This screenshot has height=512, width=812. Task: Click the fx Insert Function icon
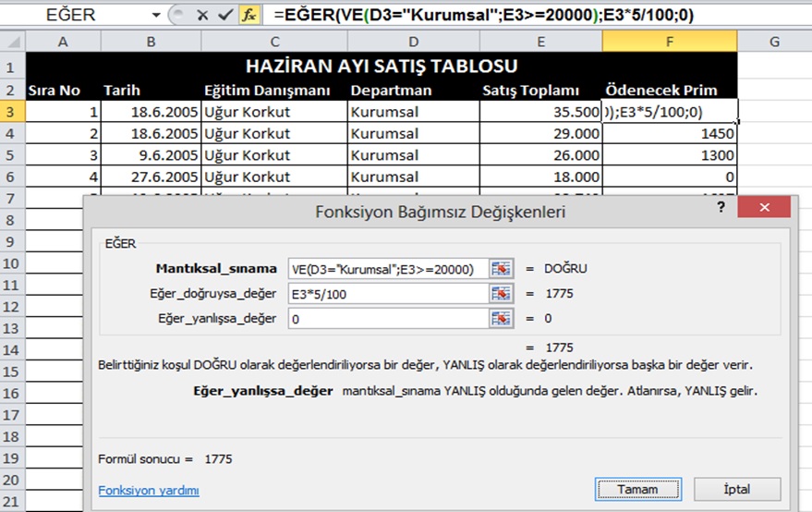pyautogui.click(x=249, y=15)
